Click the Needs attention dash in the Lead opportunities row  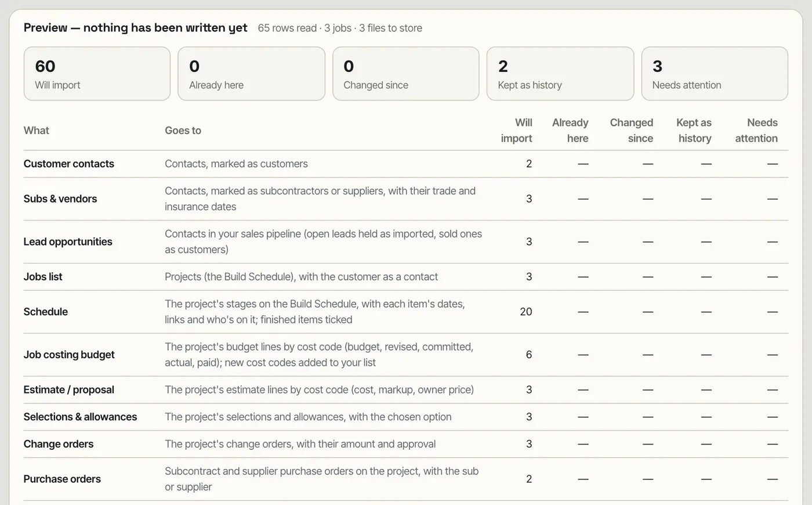(773, 241)
